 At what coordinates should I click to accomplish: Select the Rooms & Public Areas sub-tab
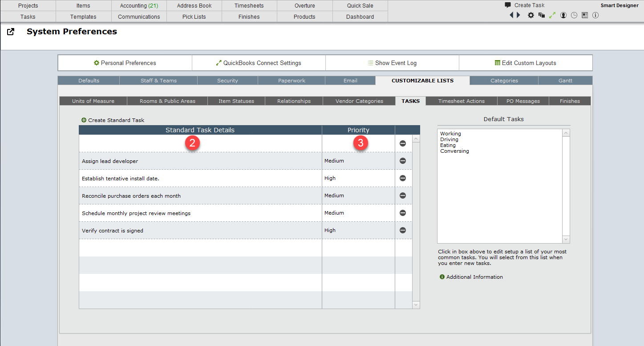click(x=167, y=101)
